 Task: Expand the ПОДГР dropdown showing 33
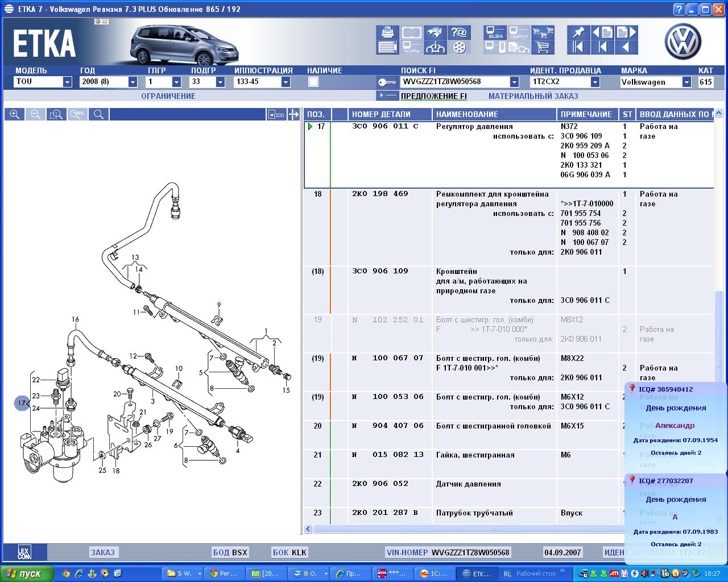[x=220, y=82]
